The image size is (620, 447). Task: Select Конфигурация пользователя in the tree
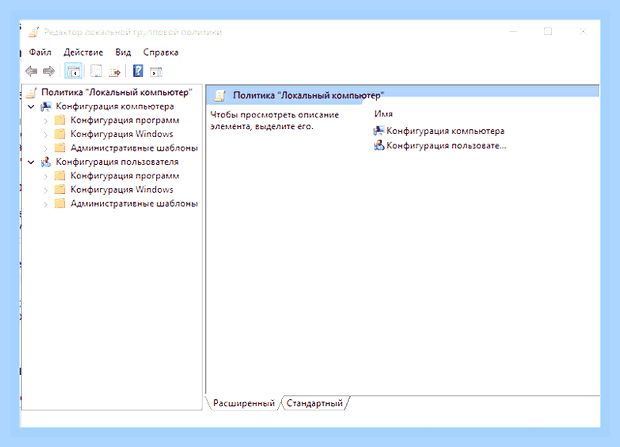point(117,162)
